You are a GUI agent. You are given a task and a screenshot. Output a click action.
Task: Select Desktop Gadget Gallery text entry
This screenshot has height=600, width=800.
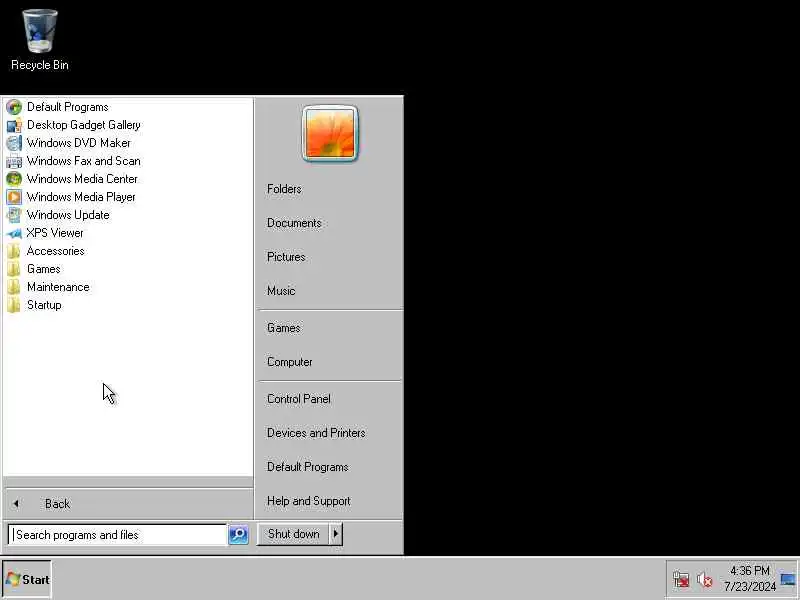tap(84, 125)
